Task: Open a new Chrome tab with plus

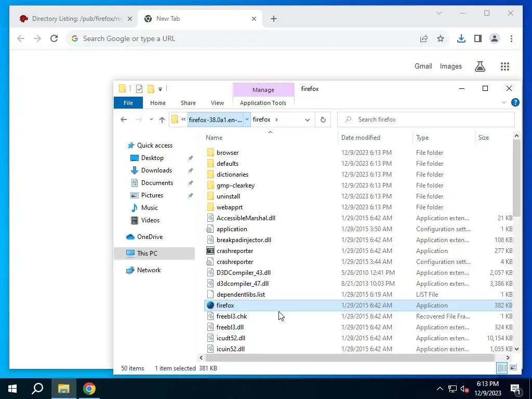Action: (x=274, y=19)
